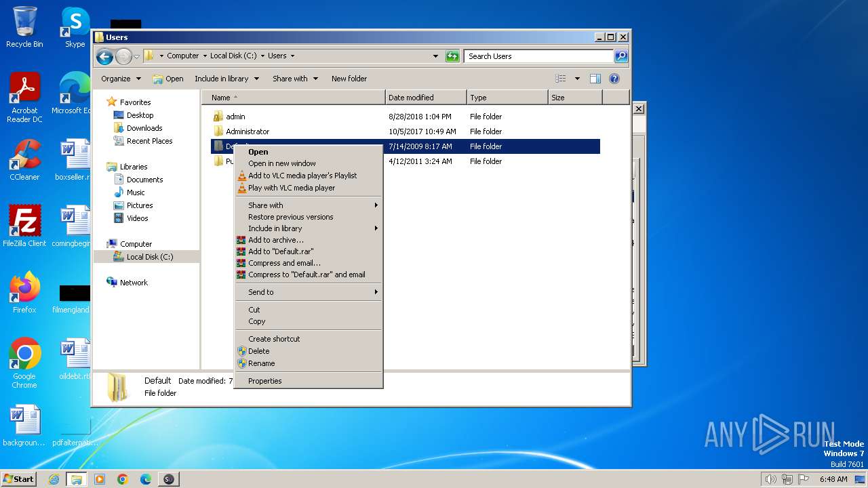Refresh the Users folder view
Viewport: 868px width, 488px height.
click(x=452, y=56)
